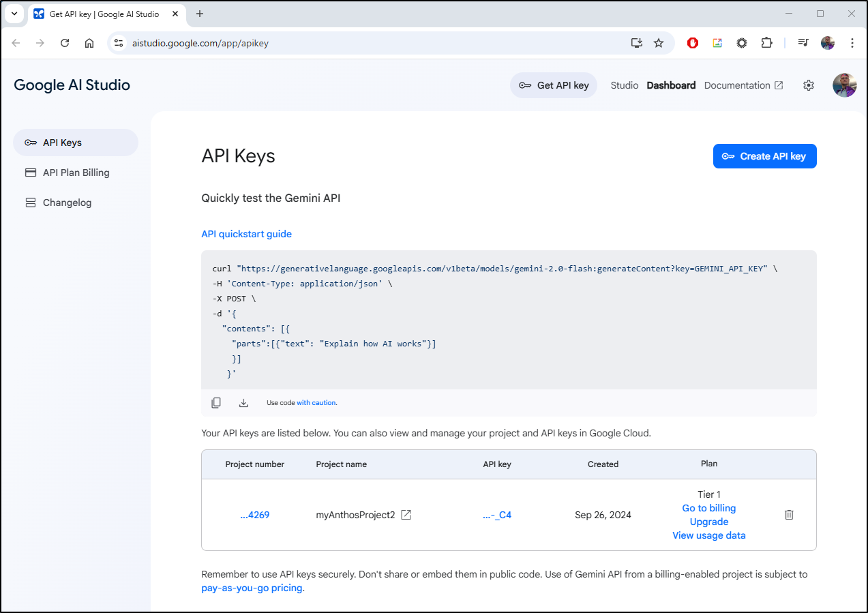Click the myAnthosProject2 project name
This screenshot has width=868, height=613.
(x=355, y=515)
